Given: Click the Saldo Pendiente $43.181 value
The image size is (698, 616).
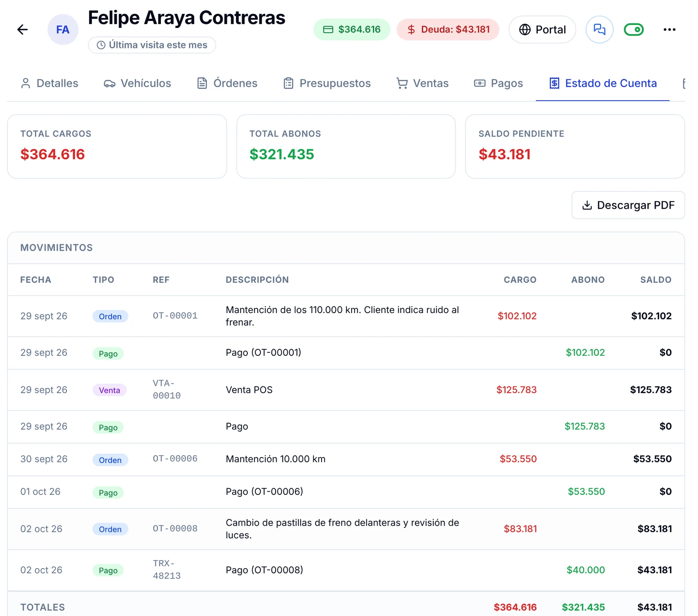Looking at the screenshot, I should click(505, 154).
